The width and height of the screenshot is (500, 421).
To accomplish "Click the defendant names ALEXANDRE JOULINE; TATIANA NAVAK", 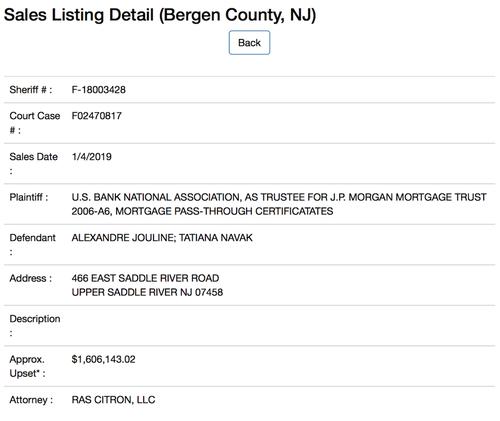I will coord(162,238).
